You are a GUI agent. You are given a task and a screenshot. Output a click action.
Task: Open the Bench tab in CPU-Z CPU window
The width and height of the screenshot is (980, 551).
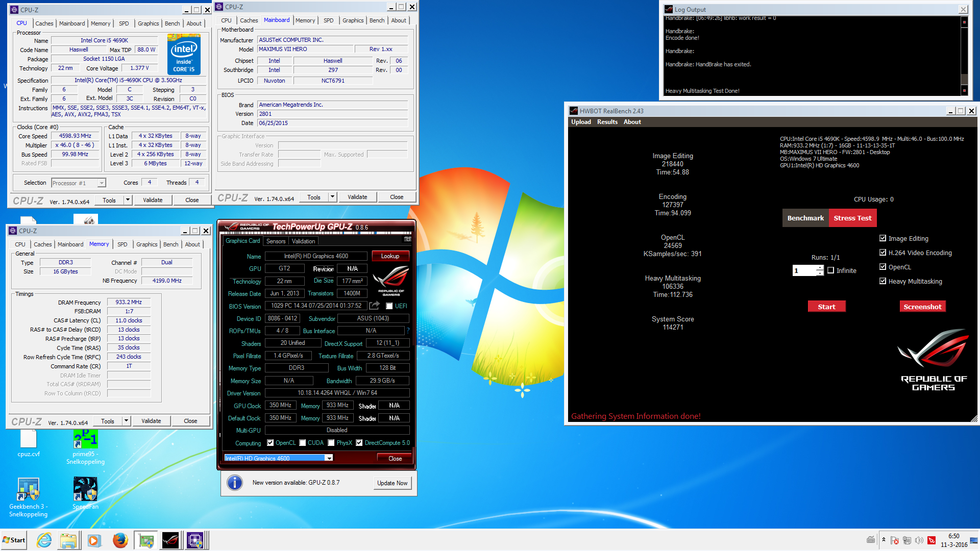(x=172, y=23)
